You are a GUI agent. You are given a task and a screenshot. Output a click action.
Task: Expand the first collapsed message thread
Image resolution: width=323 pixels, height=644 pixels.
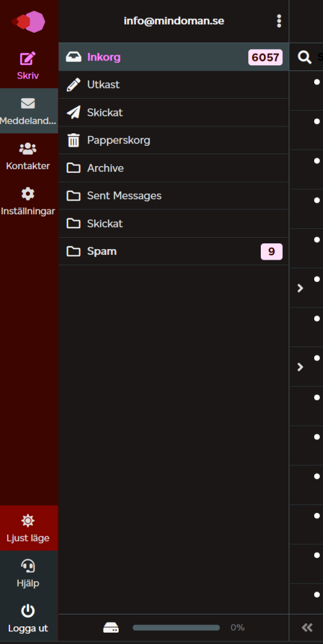pos(300,288)
